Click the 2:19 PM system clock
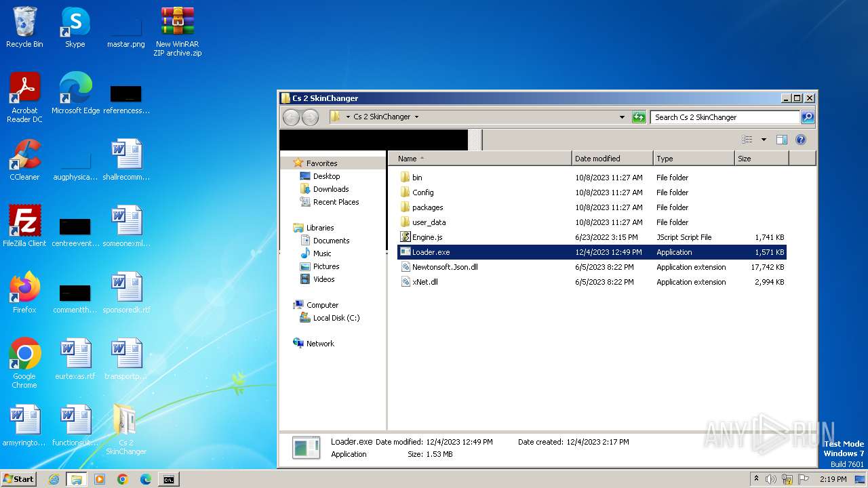 (x=833, y=479)
